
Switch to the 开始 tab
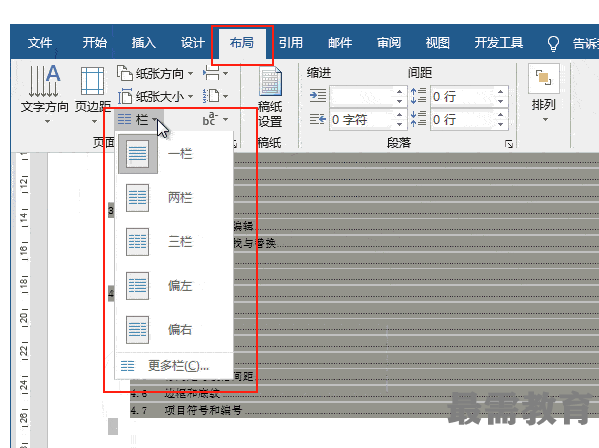95,42
